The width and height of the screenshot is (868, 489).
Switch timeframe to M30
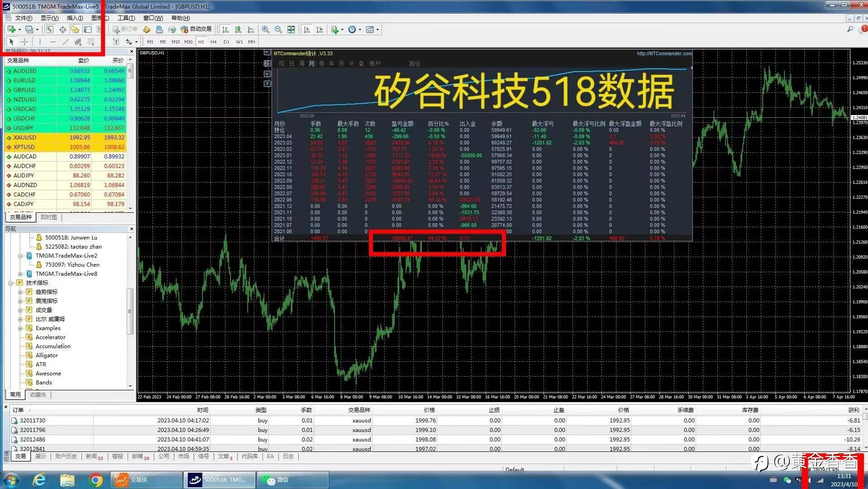pos(188,42)
